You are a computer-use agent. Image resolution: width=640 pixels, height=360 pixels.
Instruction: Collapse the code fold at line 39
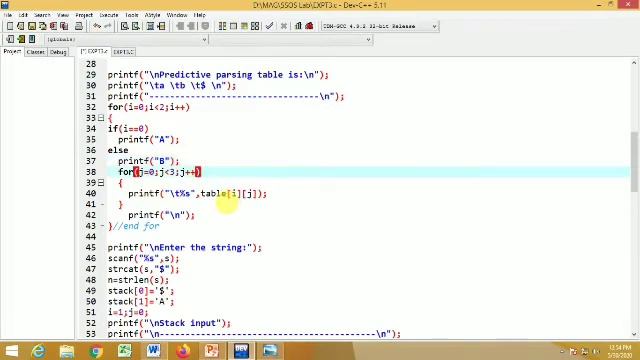pyautogui.click(x=101, y=182)
